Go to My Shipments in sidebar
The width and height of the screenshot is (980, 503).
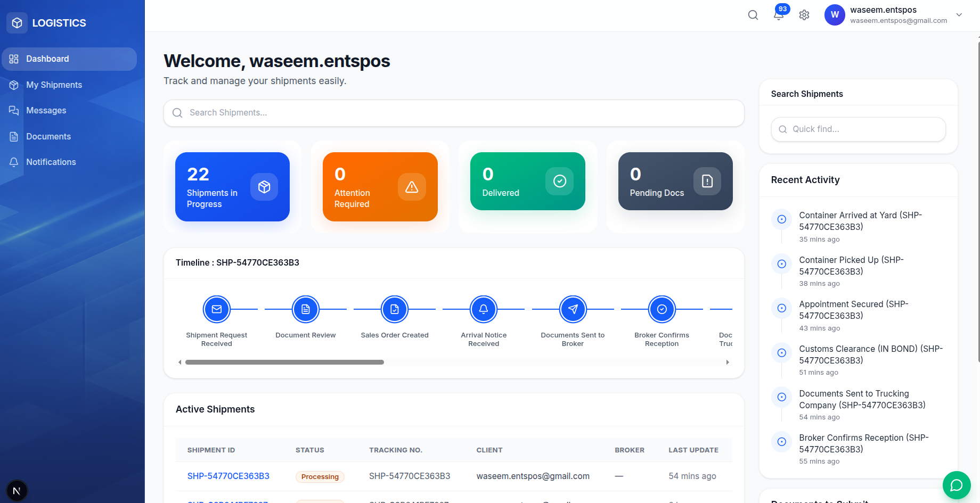coord(69,85)
